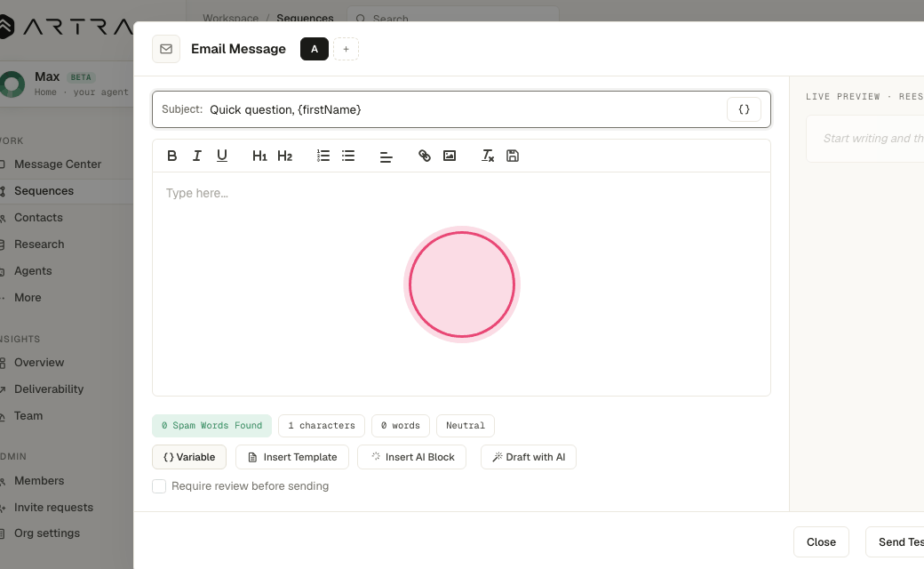
Task: Focus the email body 'Type here…' area
Action: [461, 284]
